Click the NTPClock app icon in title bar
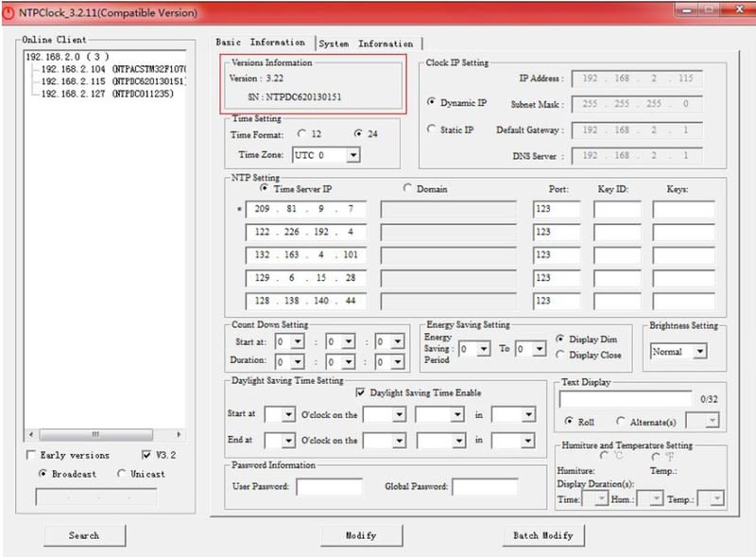The image size is (756, 557). [x=10, y=13]
